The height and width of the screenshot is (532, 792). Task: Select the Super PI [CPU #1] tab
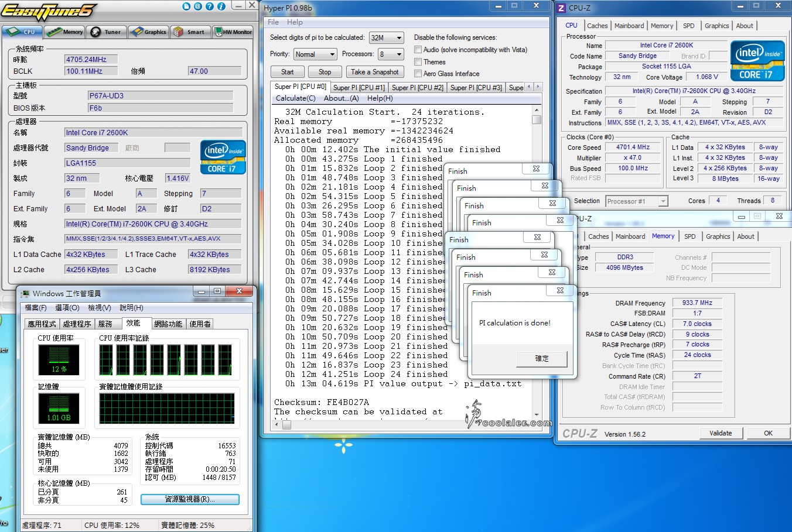(359, 87)
